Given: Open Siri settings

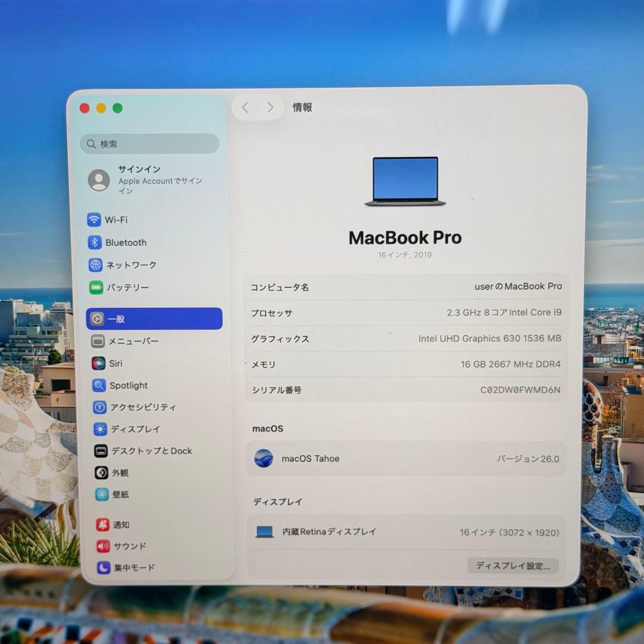Looking at the screenshot, I should coord(116,363).
